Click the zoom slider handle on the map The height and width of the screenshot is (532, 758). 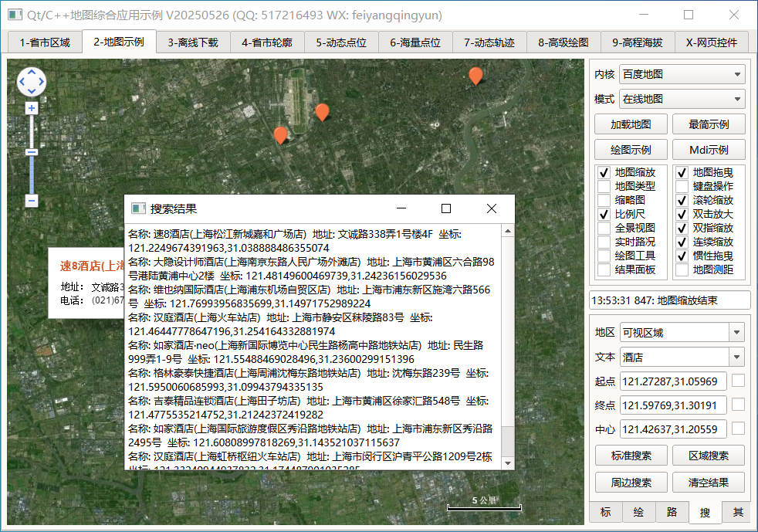pos(32,152)
